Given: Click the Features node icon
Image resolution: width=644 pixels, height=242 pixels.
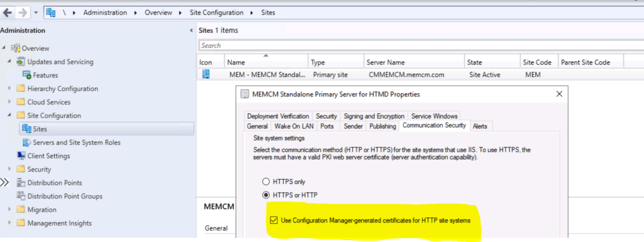Looking at the screenshot, I should [26, 75].
